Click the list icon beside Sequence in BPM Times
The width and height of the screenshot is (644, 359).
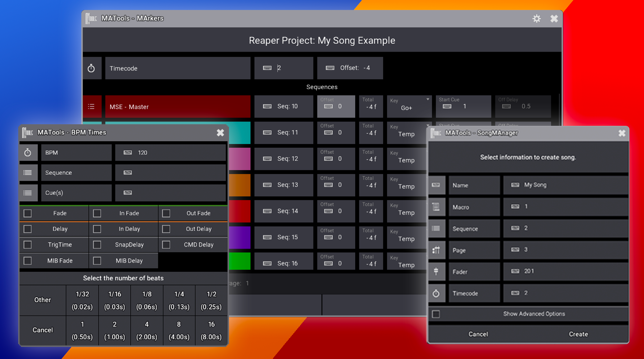tap(28, 173)
